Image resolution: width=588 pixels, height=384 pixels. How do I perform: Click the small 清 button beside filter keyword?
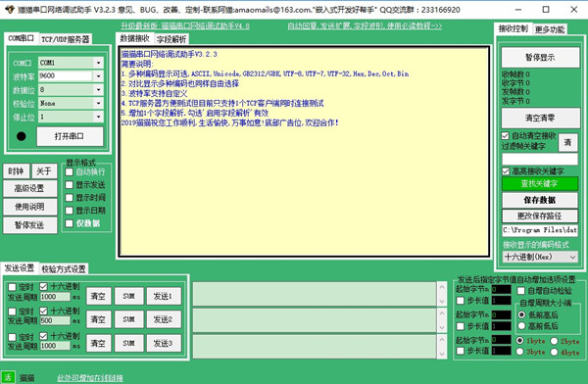(567, 142)
